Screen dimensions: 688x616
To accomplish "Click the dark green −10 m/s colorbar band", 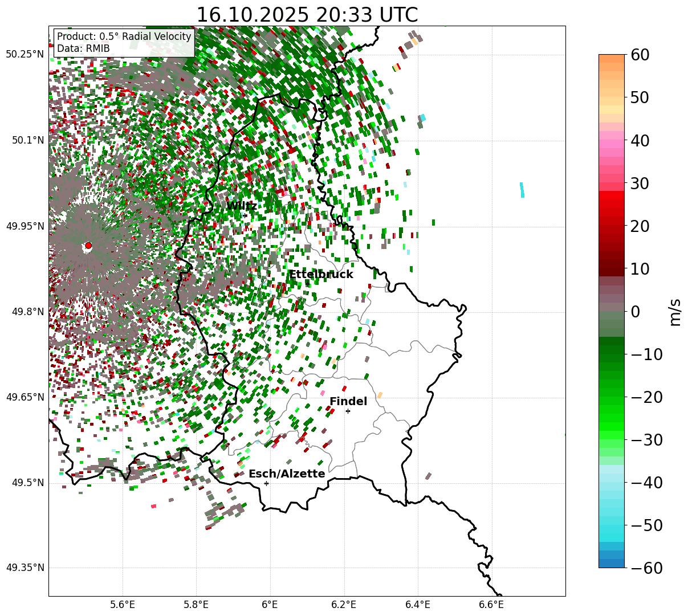I will [612, 350].
